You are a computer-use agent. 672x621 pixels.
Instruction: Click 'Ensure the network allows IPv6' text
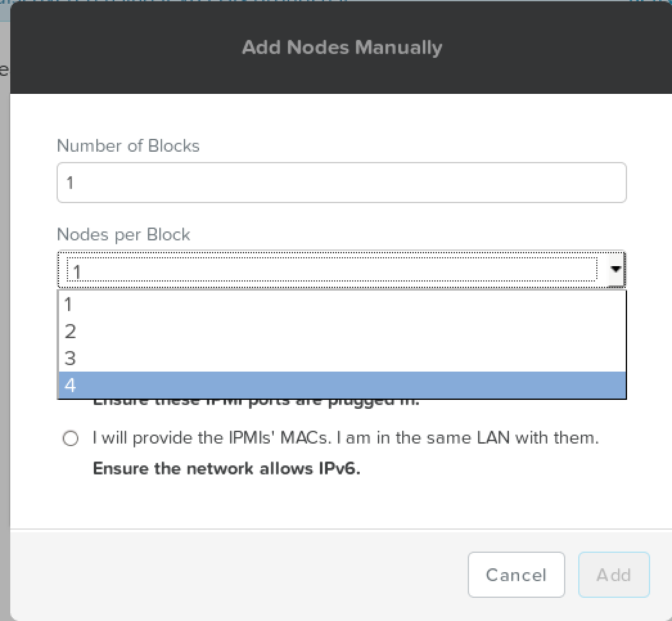click(226, 468)
